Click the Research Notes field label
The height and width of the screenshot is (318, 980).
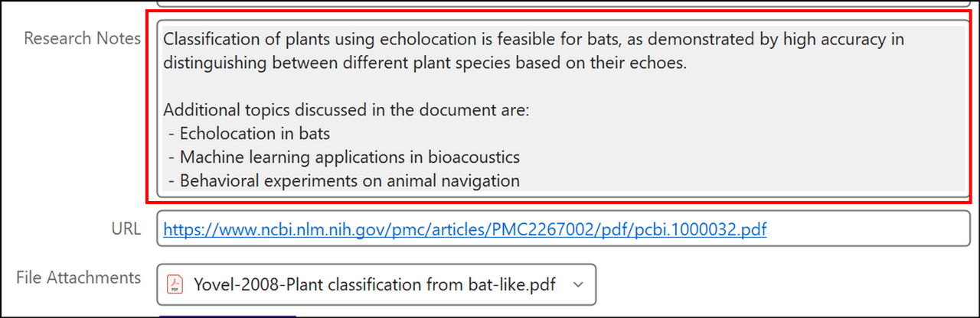coord(83,38)
